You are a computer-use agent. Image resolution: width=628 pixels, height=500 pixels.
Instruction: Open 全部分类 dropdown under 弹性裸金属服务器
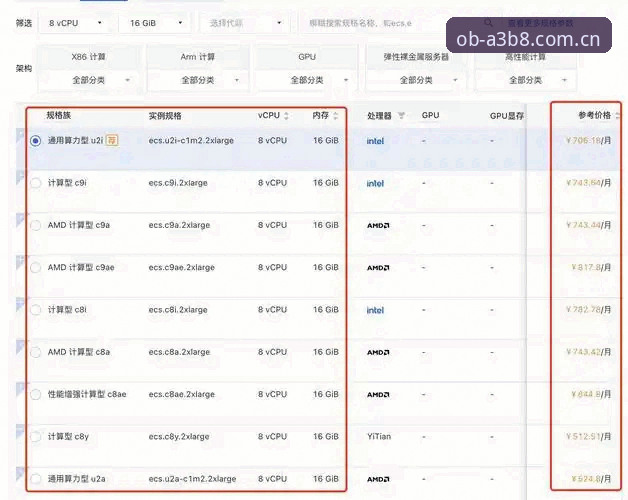pos(416,80)
